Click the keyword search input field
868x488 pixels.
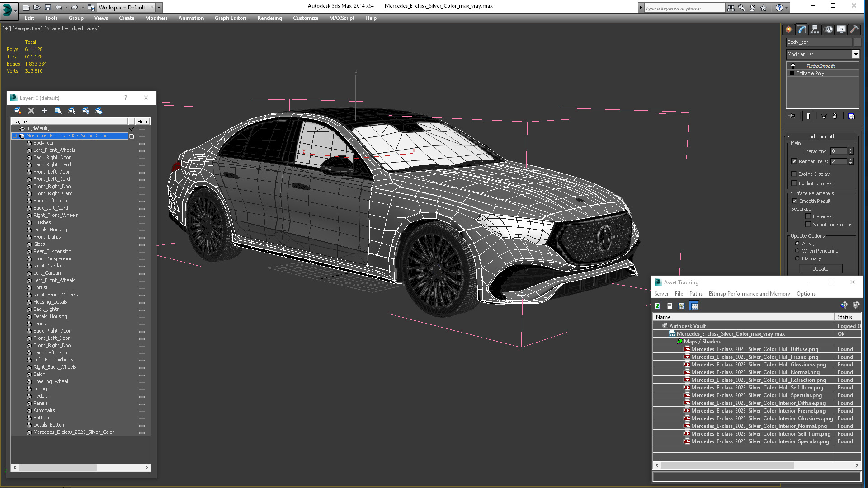684,8
